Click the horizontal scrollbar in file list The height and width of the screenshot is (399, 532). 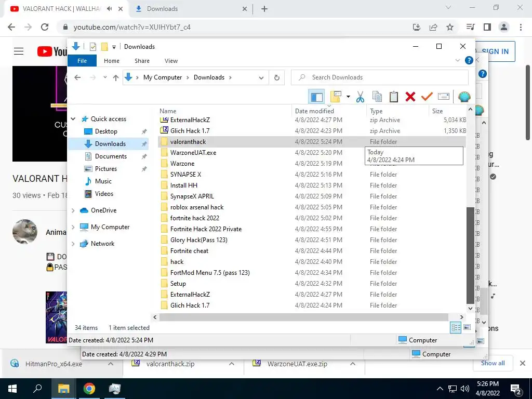[x=303, y=317]
